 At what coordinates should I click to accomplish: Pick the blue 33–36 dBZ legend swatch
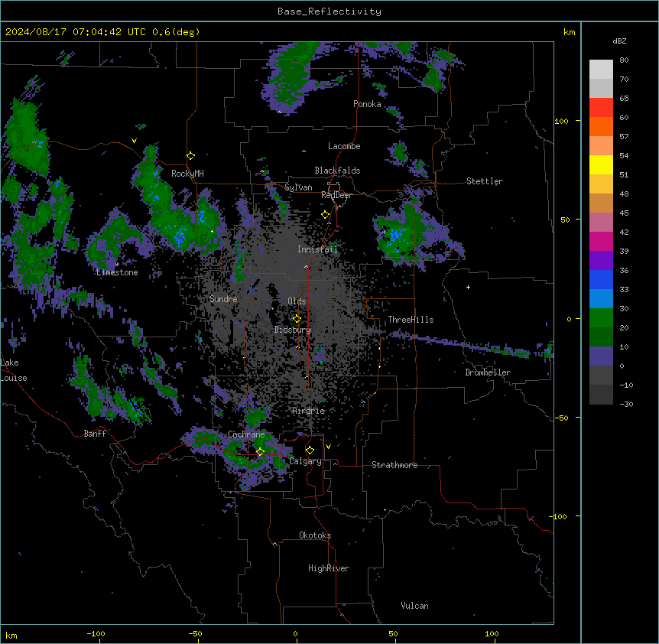[601, 279]
